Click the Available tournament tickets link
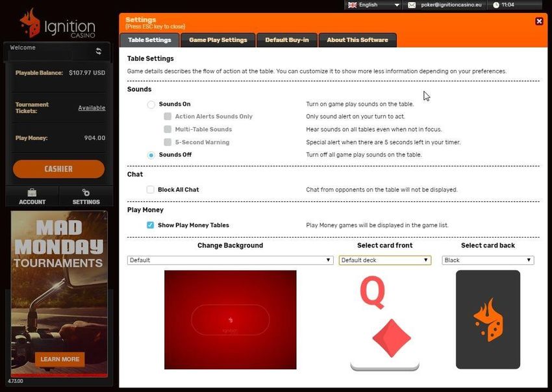 click(x=92, y=108)
